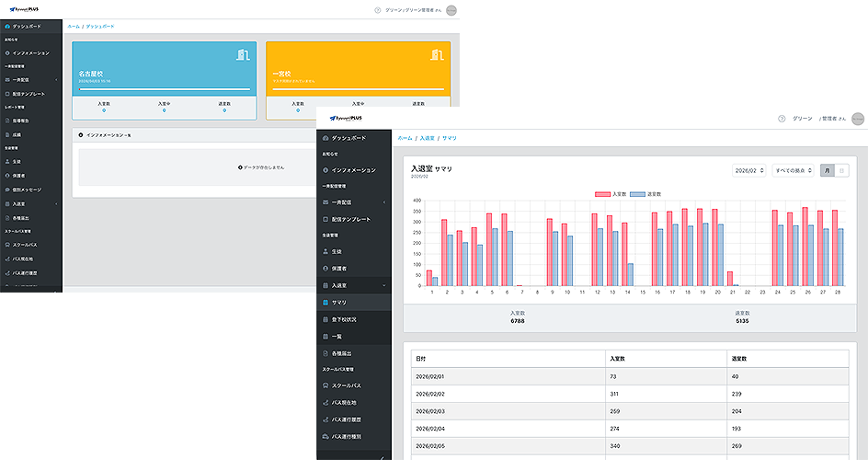Click the サマリ breadcrumb in the front window
Screen dimensions: 868x460
[449, 138]
